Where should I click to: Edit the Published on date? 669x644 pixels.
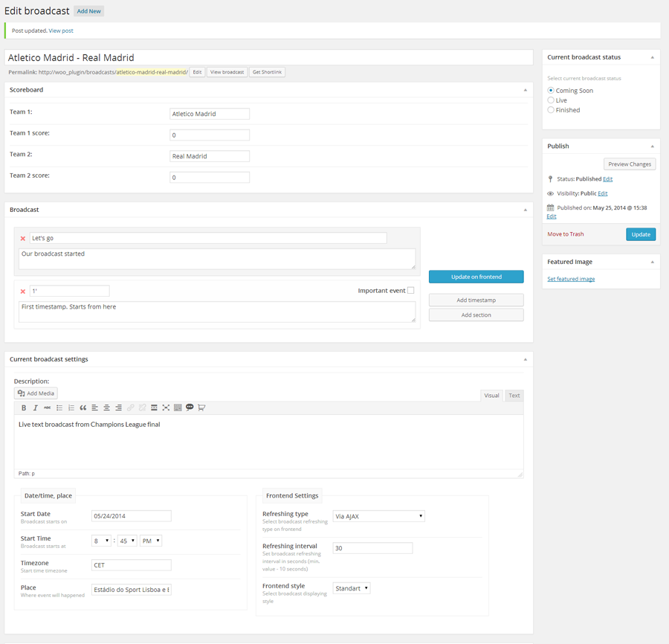tap(552, 216)
